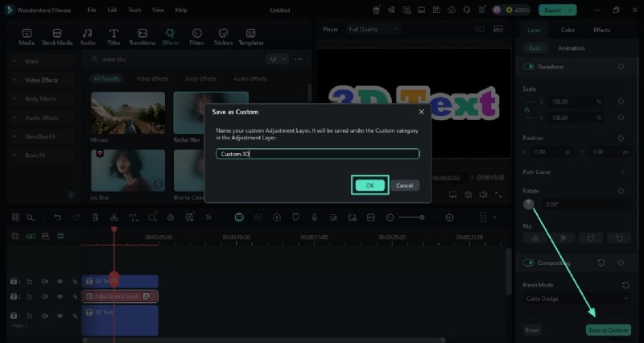The height and width of the screenshot is (343, 644).
Task: Switch to the Color tab
Action: 568,30
